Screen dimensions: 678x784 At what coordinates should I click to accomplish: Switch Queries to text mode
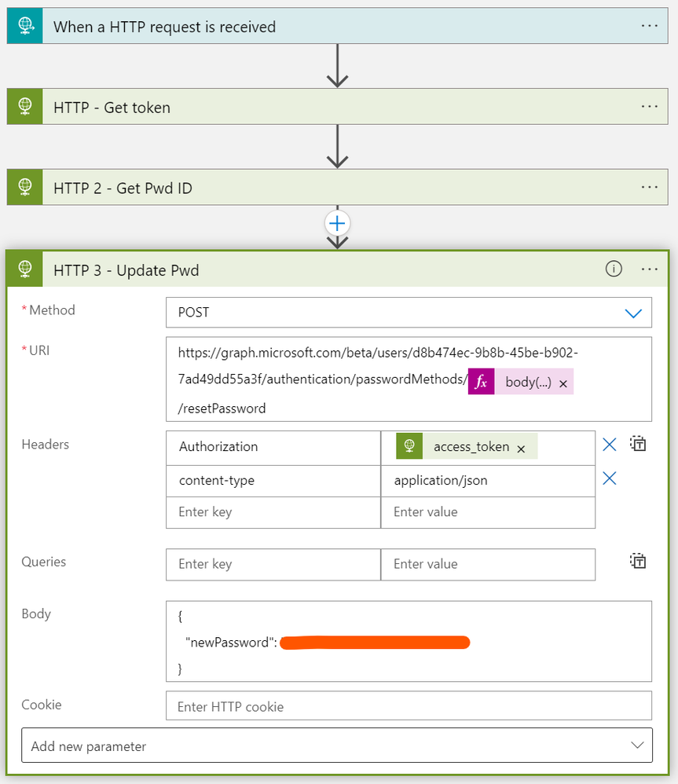click(638, 562)
